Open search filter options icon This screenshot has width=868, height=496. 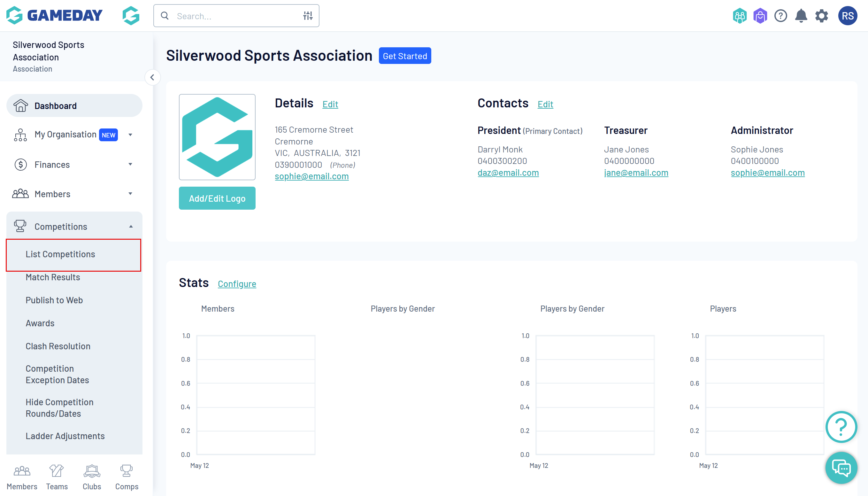pyautogui.click(x=308, y=16)
